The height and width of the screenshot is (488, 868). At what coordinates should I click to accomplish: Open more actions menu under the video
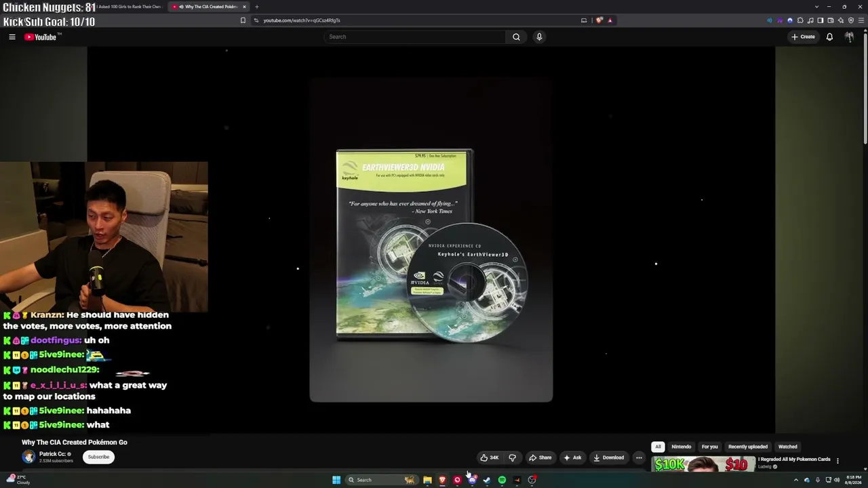[x=639, y=457]
